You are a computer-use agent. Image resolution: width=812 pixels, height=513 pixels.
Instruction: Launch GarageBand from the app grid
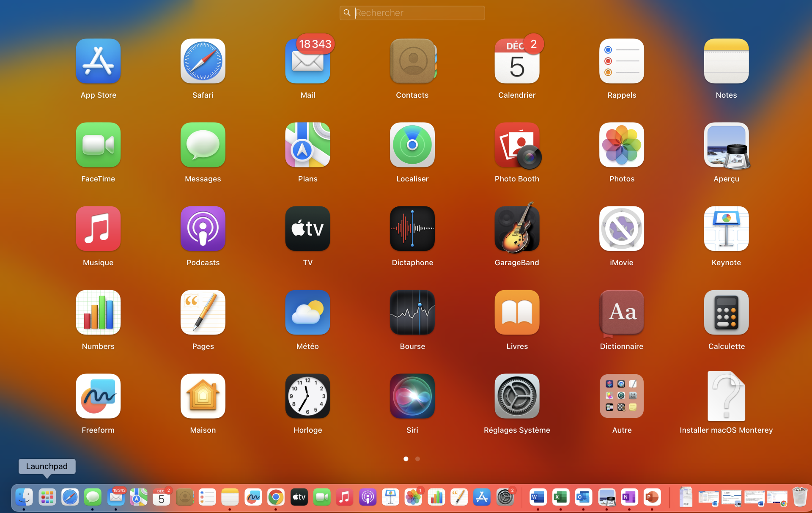pos(517,229)
